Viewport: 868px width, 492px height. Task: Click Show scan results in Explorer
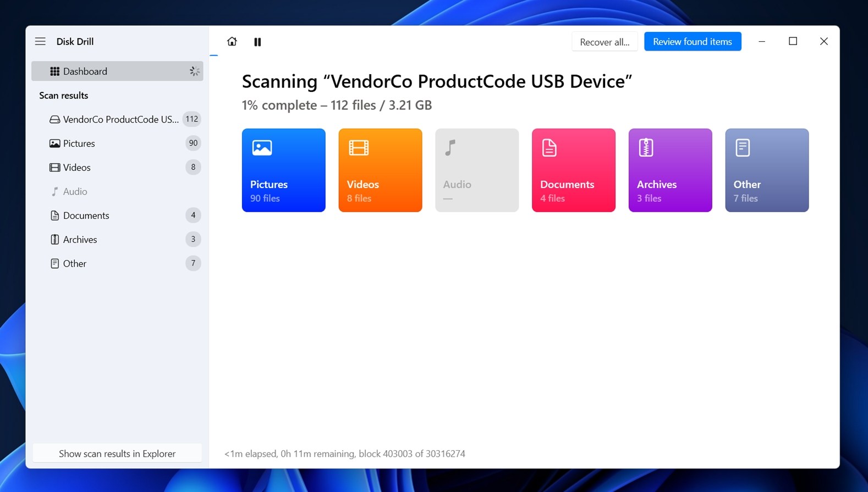click(117, 454)
